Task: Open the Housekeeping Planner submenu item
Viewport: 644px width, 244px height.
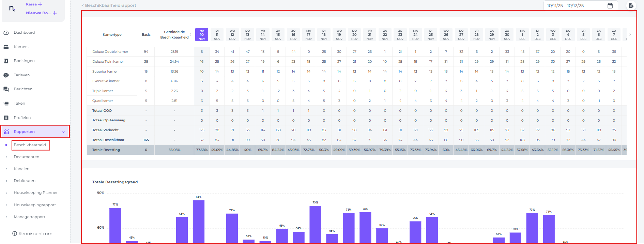Action: [36, 193]
